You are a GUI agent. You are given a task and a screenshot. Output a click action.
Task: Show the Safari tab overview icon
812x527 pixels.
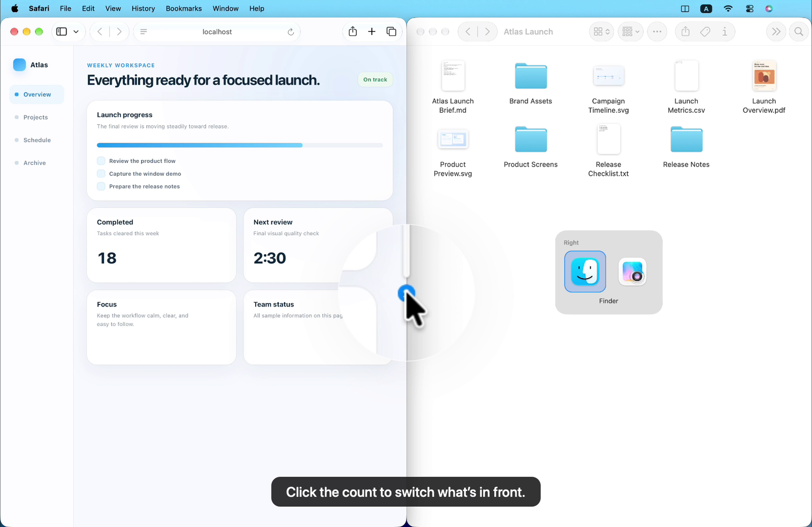(x=391, y=31)
